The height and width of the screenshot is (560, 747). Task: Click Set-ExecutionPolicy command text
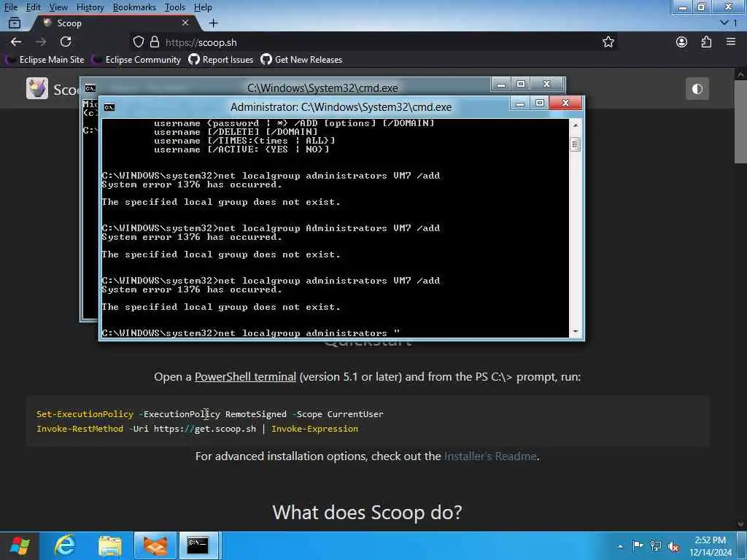85,414
